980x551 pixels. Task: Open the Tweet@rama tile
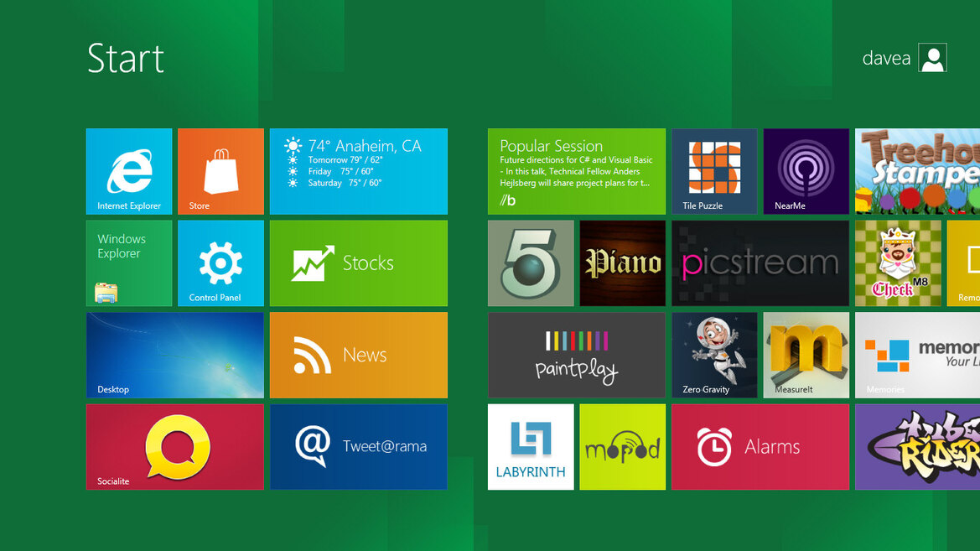click(x=359, y=447)
